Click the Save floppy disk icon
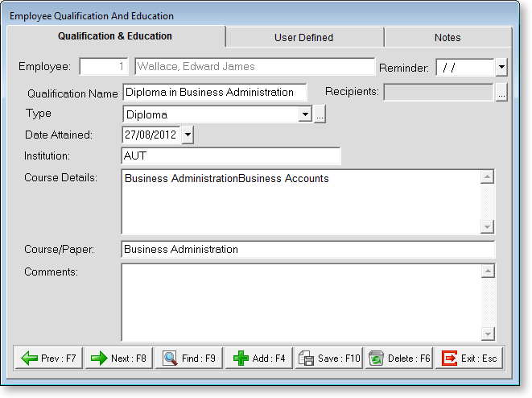This screenshot has height=398, width=532. coord(307,359)
